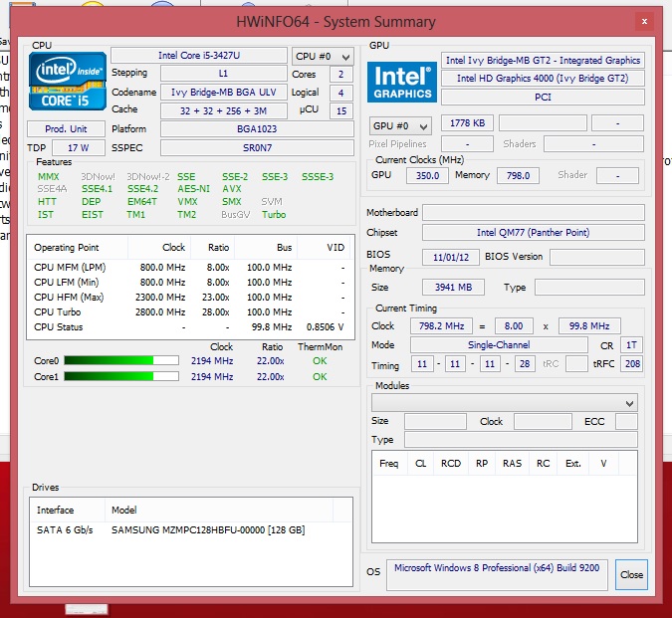Select the CPU Status row
This screenshot has width=672, height=618.
190,327
